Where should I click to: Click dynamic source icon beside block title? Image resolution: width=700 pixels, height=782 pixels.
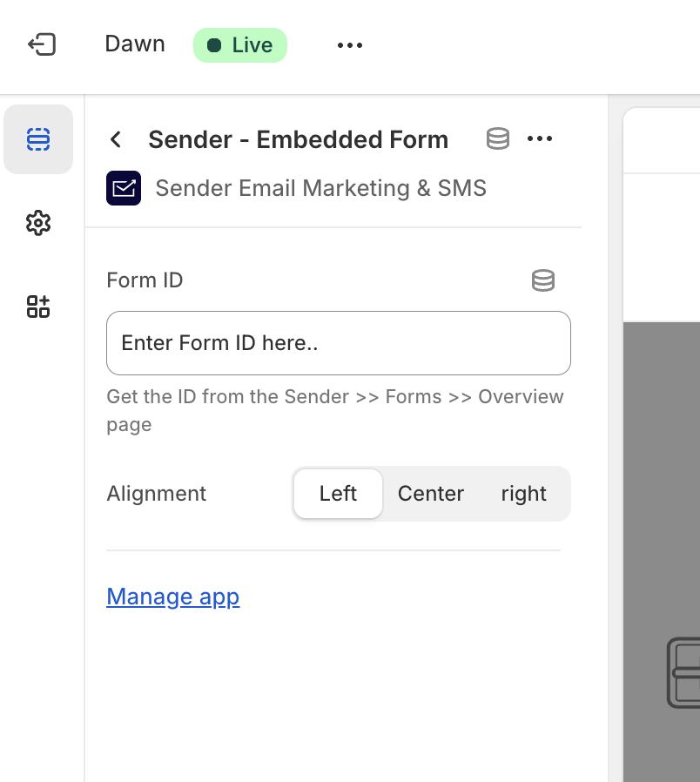497,139
